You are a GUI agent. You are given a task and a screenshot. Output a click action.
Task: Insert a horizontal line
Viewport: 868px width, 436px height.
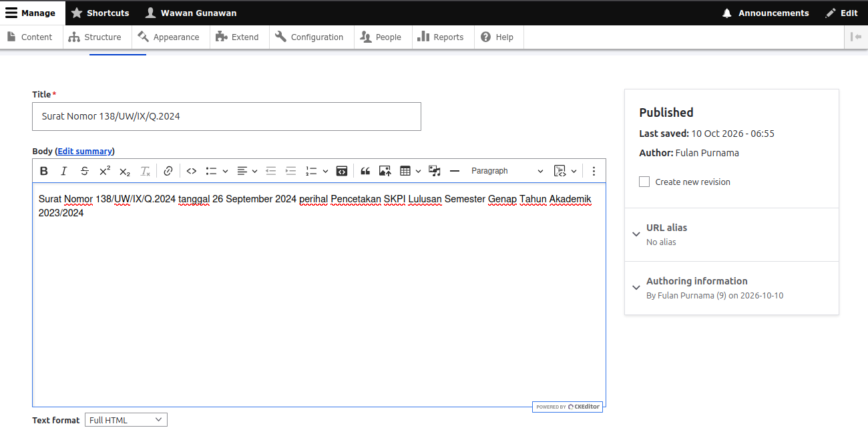click(x=455, y=171)
